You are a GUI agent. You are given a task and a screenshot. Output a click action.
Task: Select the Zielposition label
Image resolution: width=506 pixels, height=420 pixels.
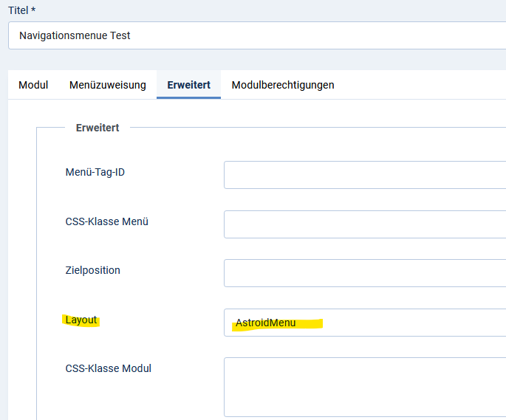(x=93, y=270)
